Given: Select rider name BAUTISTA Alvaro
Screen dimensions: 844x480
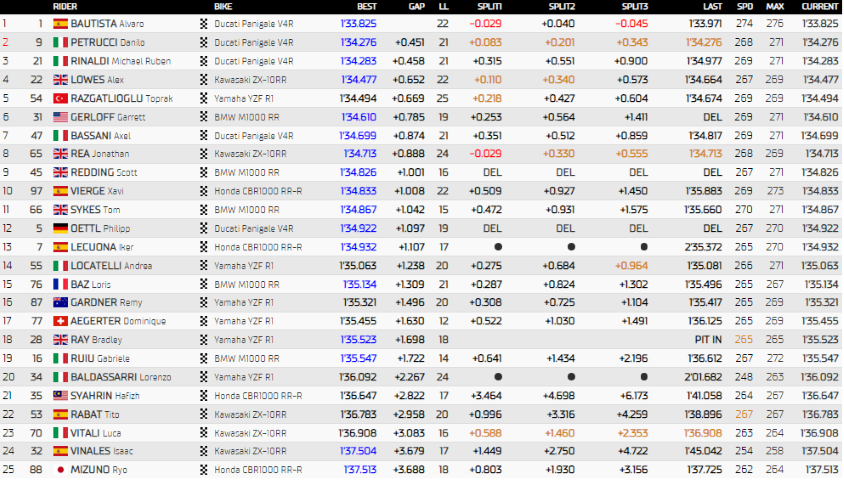Looking at the screenshot, I should 107,24.
